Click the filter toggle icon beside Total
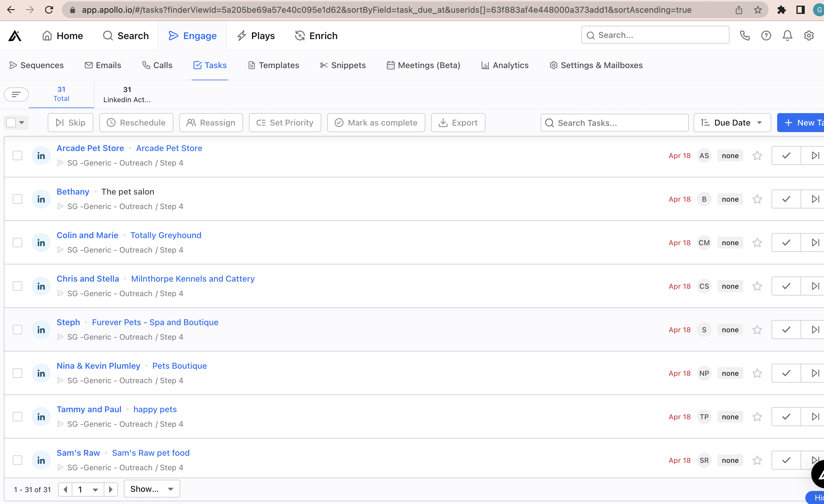Image resolution: width=824 pixels, height=504 pixels. pos(16,94)
